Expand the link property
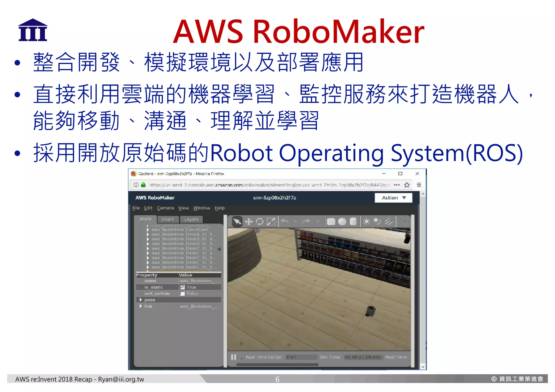 pyautogui.click(x=140, y=306)
